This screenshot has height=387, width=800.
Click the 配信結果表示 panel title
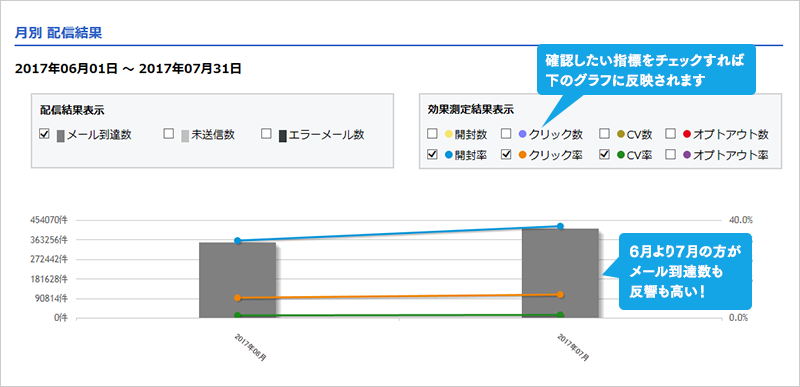pyautogui.click(x=72, y=110)
